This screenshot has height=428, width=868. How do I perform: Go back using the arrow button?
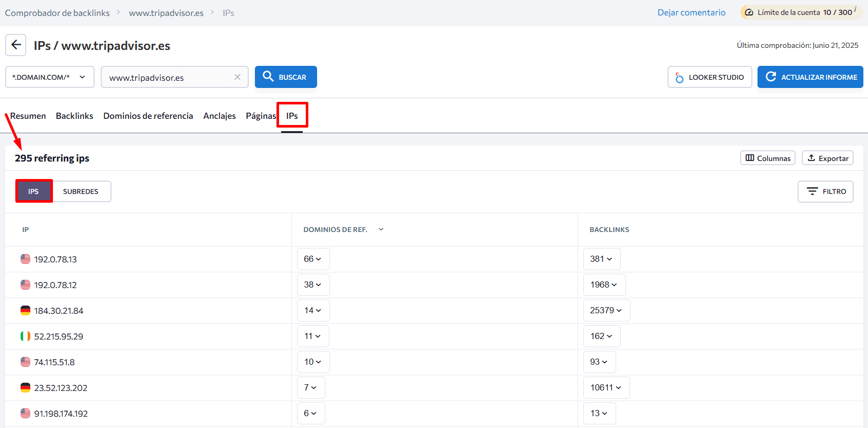16,45
